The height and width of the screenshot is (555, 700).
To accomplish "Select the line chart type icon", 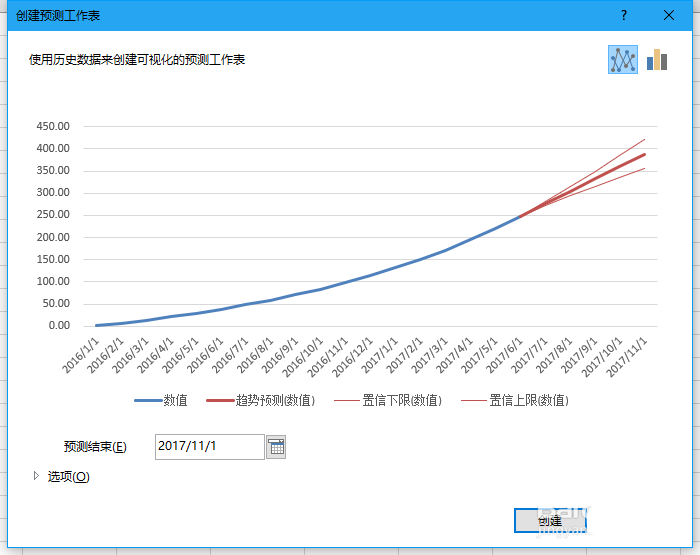I will (623, 60).
